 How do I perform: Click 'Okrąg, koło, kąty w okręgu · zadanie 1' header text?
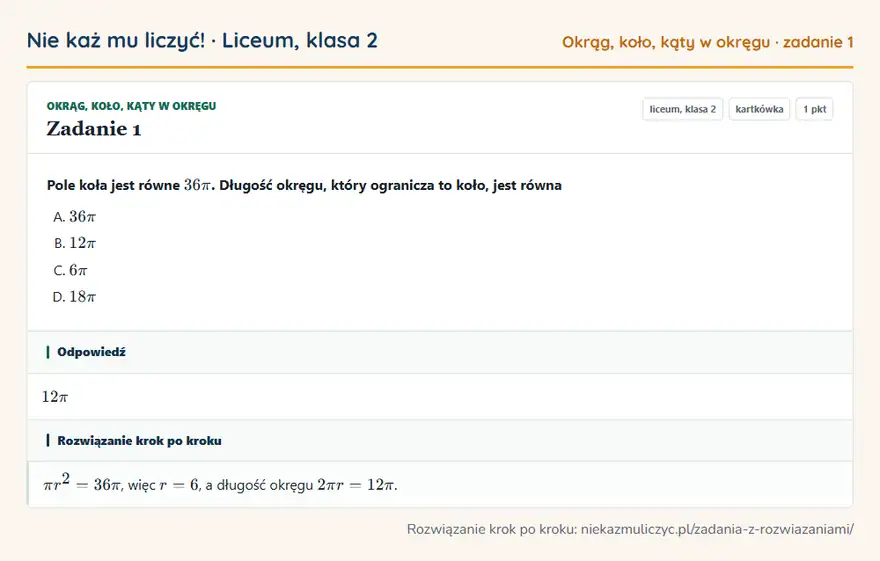pos(708,42)
